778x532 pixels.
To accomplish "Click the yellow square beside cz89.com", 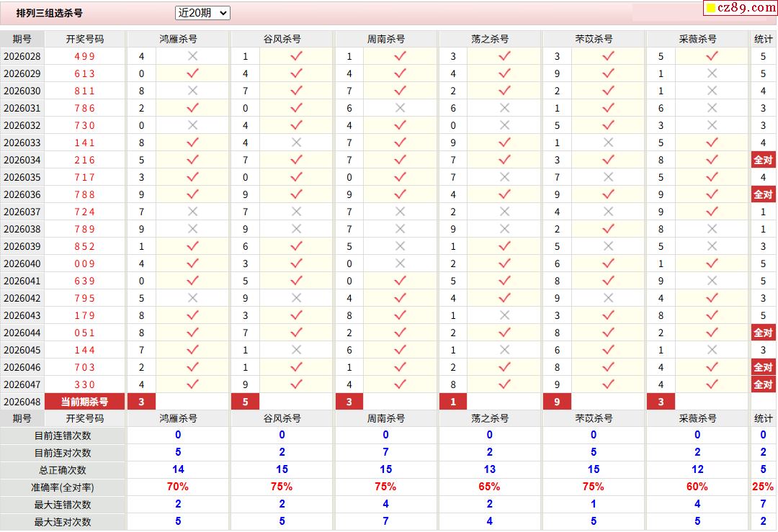I will pos(710,9).
